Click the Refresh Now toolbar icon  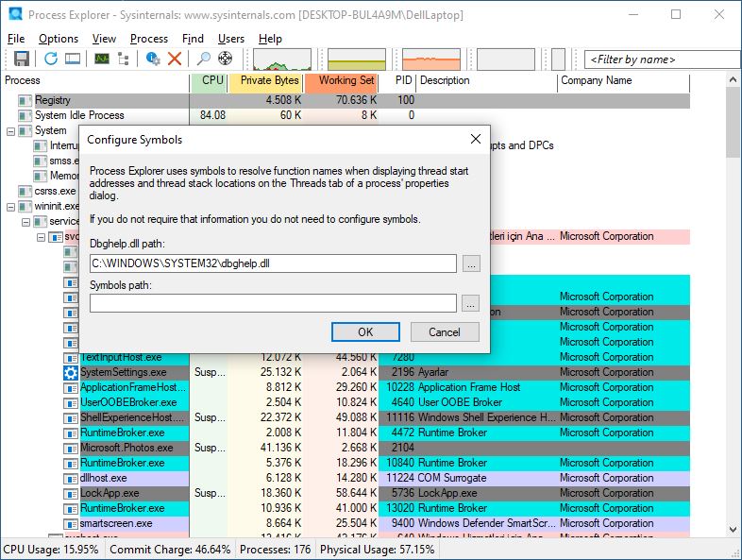point(51,59)
